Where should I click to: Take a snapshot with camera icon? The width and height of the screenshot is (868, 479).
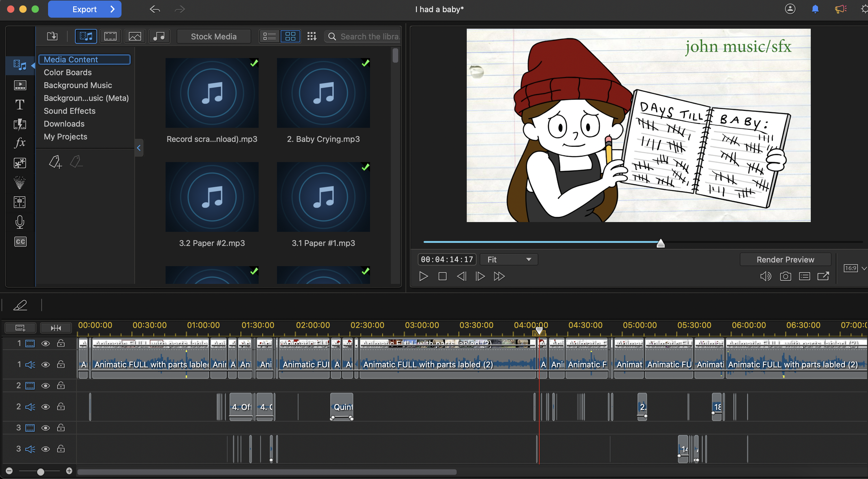click(x=785, y=276)
